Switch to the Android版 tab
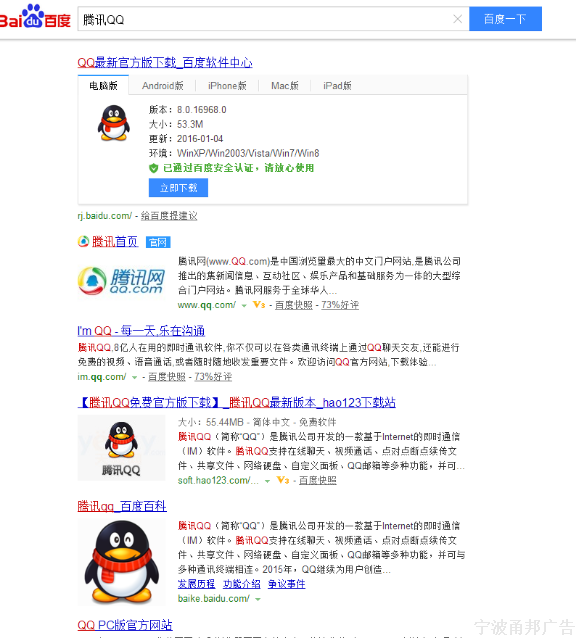The width and height of the screenshot is (576, 638). pyautogui.click(x=162, y=85)
